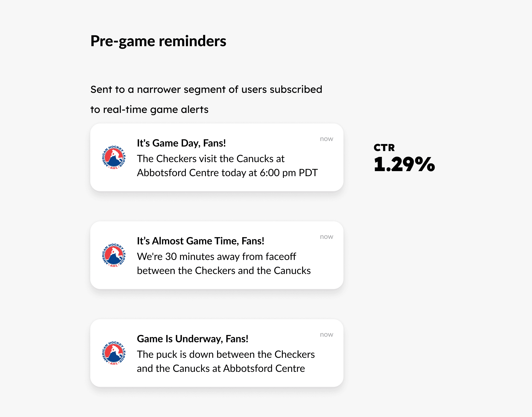Click the 'now' timestamp on the Game Day notification
This screenshot has width=532, height=417.
tap(326, 139)
